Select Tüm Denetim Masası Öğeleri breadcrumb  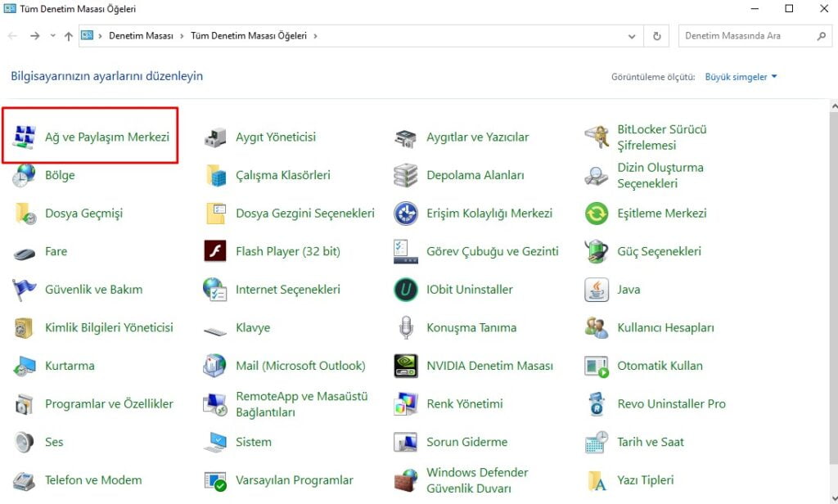(x=249, y=36)
